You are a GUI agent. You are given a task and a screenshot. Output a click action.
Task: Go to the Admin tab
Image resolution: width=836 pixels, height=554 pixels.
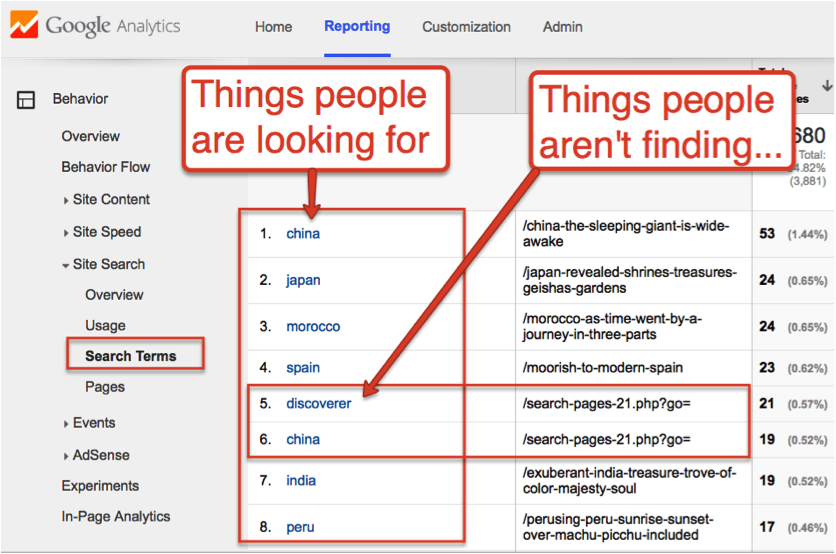click(x=562, y=27)
